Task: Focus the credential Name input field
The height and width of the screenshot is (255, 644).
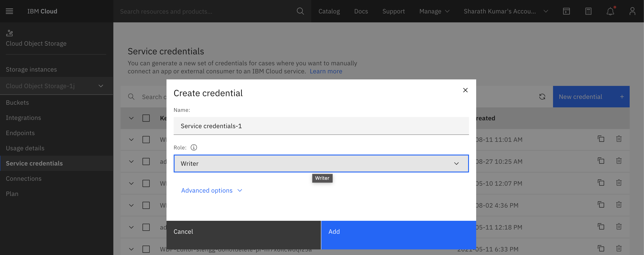Action: [321, 126]
